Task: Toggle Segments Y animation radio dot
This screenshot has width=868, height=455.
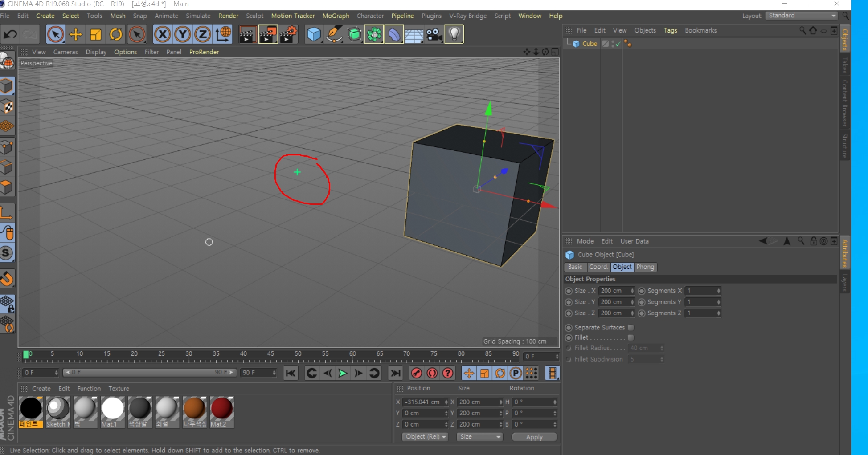Action: pos(642,302)
